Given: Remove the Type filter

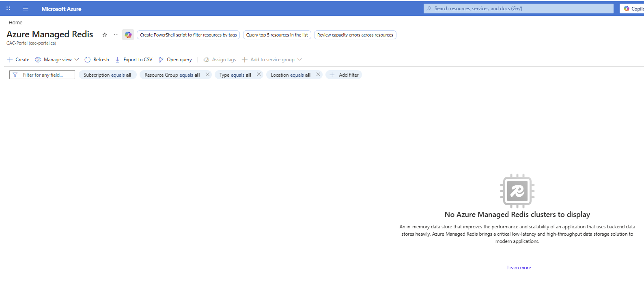Looking at the screenshot, I should (x=258, y=75).
